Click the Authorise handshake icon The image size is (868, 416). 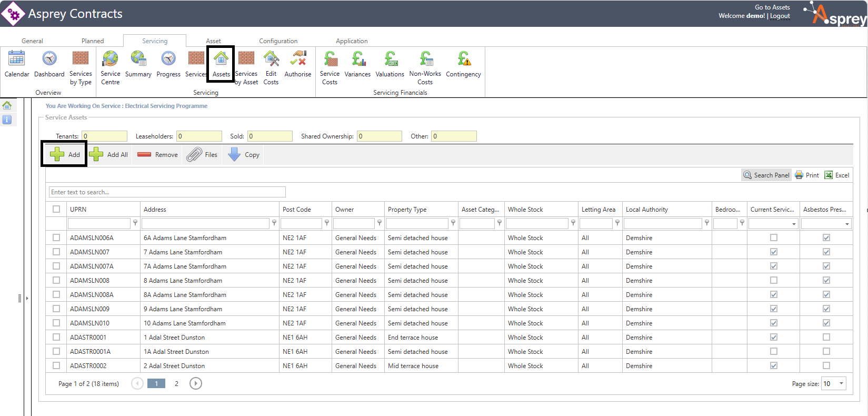tap(298, 58)
